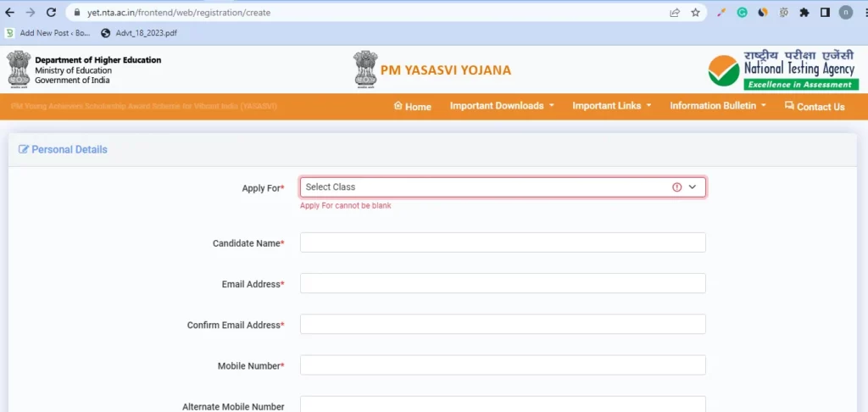The height and width of the screenshot is (412, 868).
Task: Open the Contact Us page
Action: pyautogui.click(x=815, y=106)
